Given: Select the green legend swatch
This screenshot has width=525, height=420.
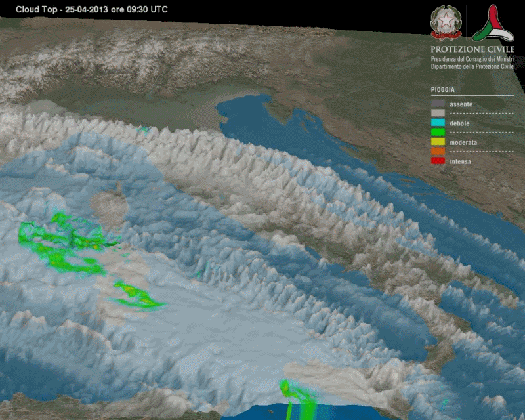Looking at the screenshot, I should (x=438, y=132).
